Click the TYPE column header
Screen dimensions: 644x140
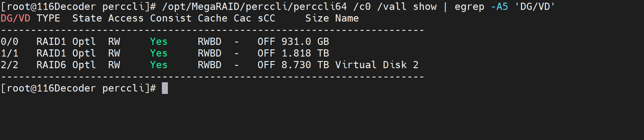point(48,18)
